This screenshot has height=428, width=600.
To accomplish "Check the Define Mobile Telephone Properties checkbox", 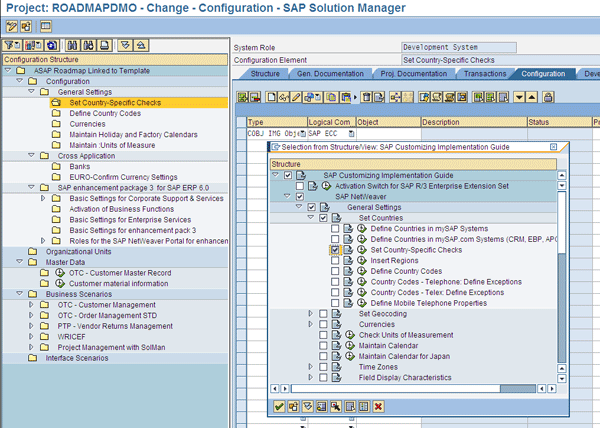I will [335, 303].
